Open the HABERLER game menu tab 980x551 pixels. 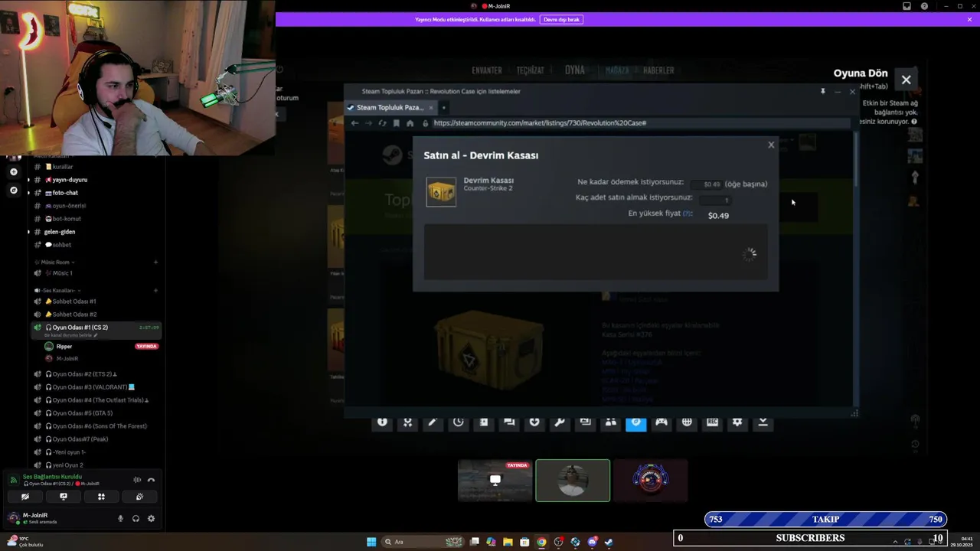click(658, 70)
